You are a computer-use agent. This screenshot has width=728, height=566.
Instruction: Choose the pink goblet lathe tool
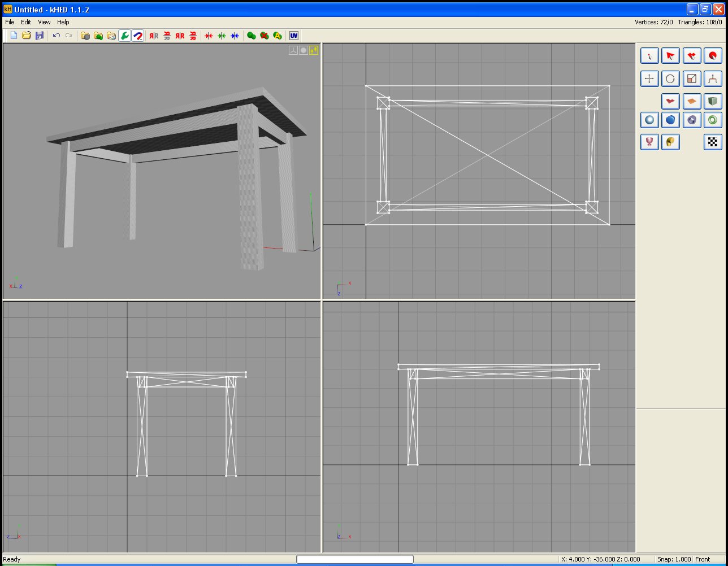649,142
